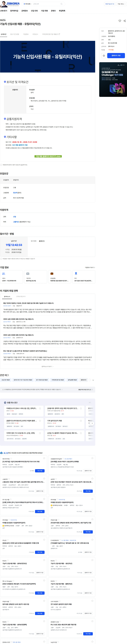
Task: Open the JOB 찾기 menu
Action: (3, 11)
